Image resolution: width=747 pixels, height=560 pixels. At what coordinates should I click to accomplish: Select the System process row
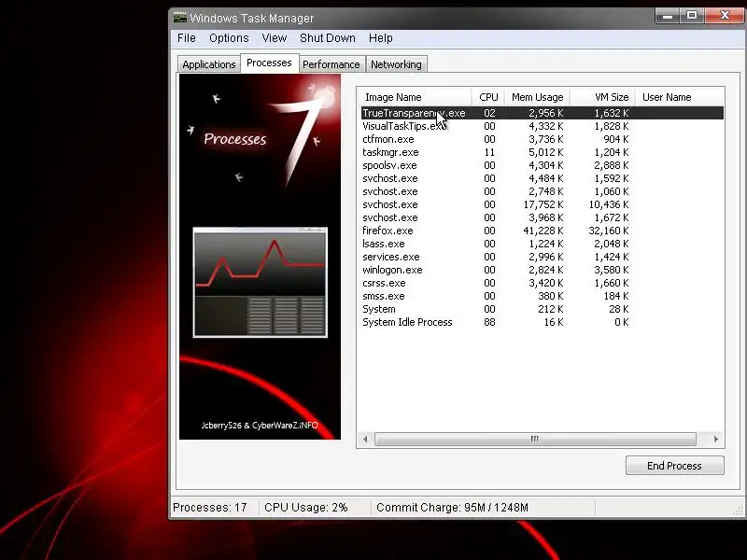(543, 309)
